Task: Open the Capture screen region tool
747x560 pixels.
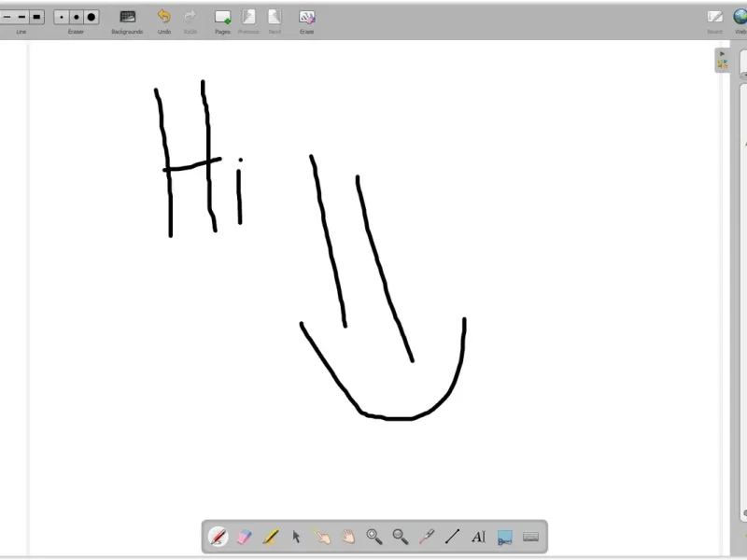Action: [x=504, y=537]
